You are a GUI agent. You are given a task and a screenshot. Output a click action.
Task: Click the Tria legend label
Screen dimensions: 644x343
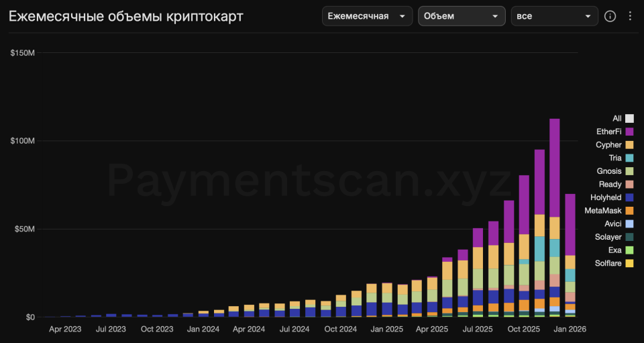coord(615,158)
